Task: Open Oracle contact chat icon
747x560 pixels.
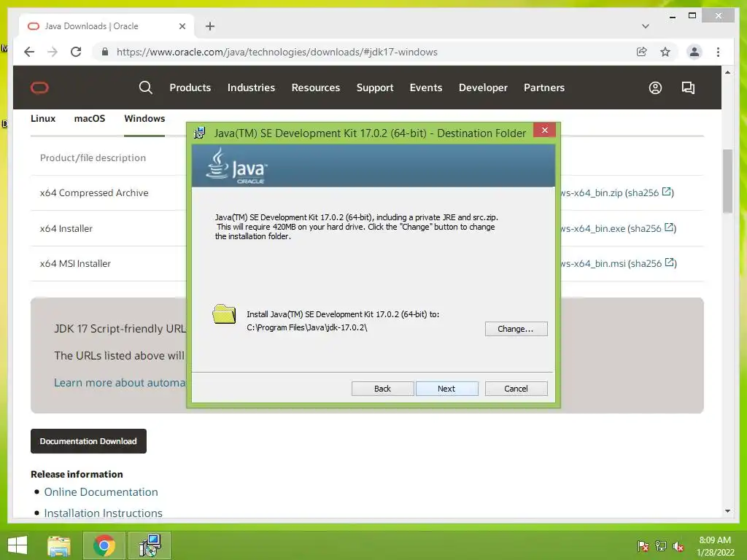Action: 688,87
